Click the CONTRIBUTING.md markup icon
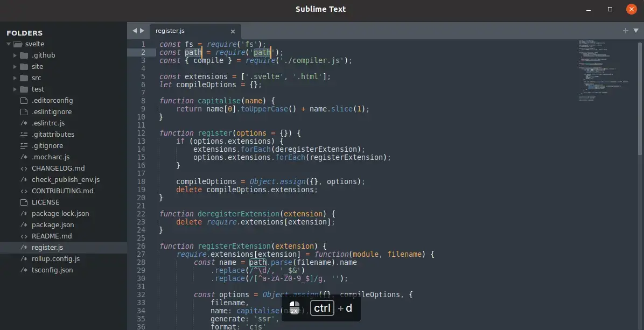This screenshot has width=644, height=330. (24, 191)
